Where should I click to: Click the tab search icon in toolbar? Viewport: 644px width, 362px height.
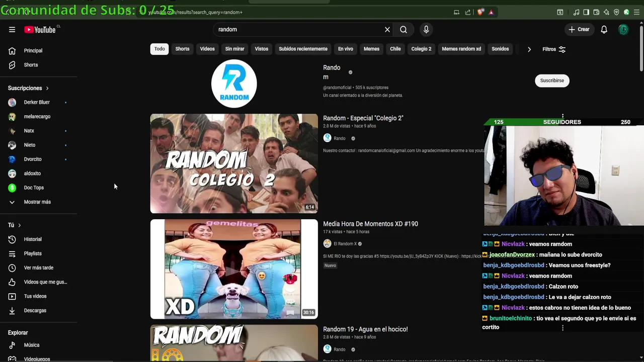pos(560,12)
